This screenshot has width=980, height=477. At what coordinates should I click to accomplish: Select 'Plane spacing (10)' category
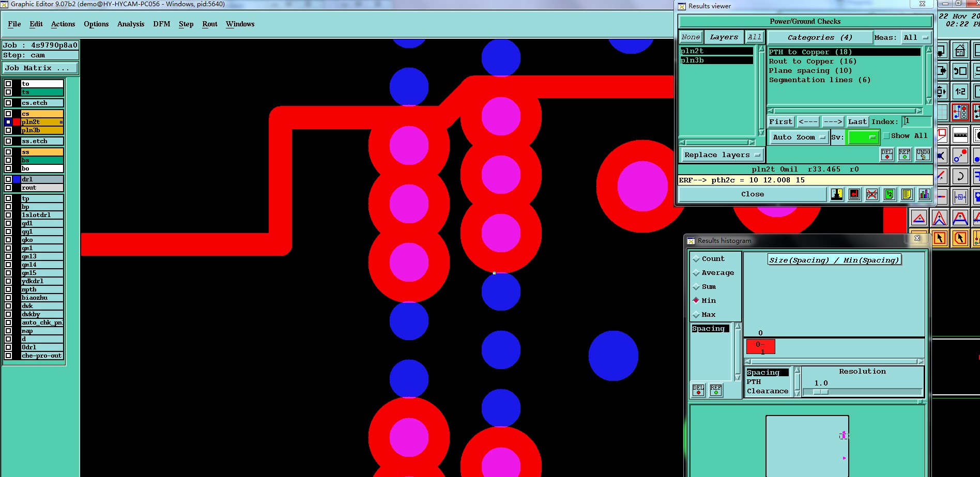(810, 70)
